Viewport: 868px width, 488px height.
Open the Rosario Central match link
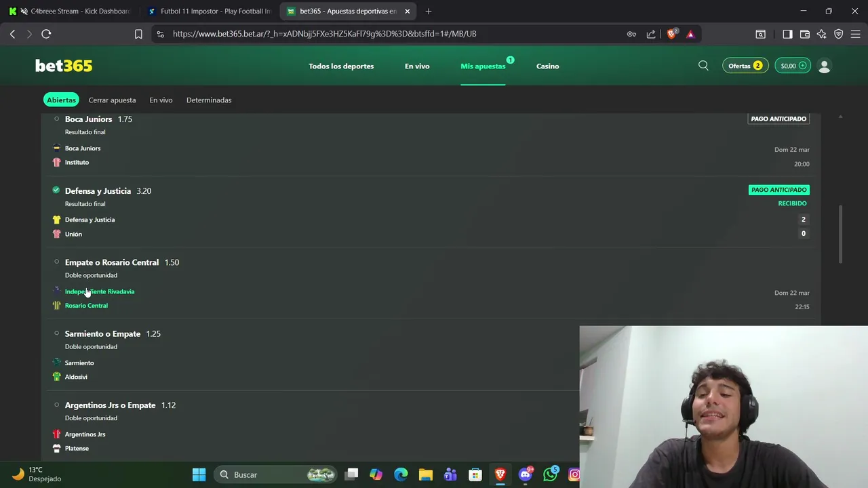(x=86, y=306)
